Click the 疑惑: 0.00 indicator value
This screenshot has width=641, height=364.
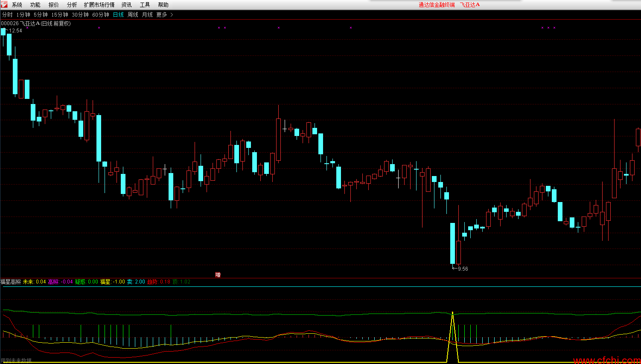pos(87,282)
